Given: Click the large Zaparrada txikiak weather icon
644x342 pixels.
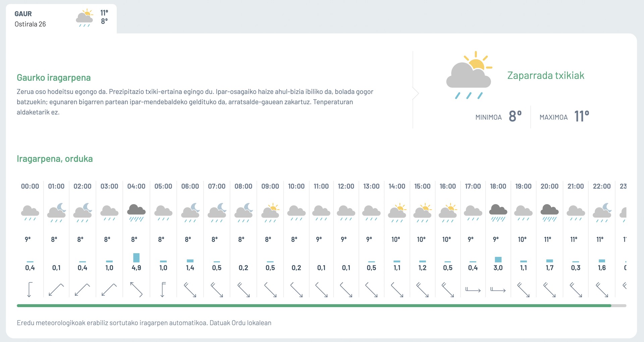Looking at the screenshot, I should (469, 75).
